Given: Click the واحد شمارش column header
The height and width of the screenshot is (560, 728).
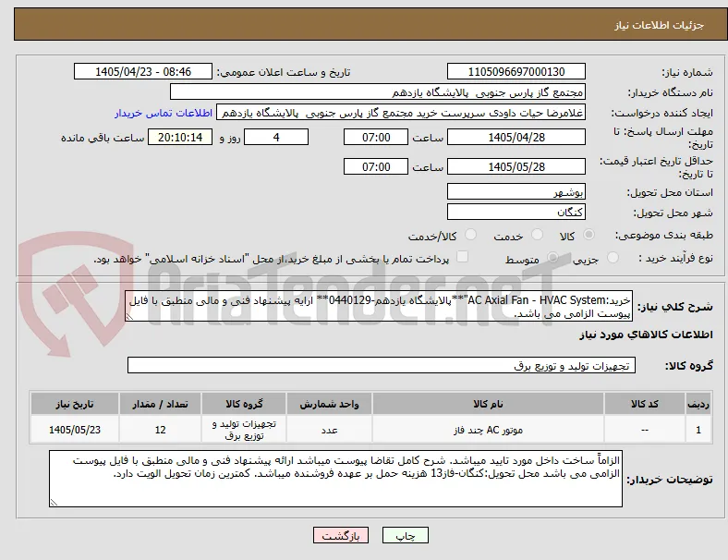Looking at the screenshot, I should point(329,404).
